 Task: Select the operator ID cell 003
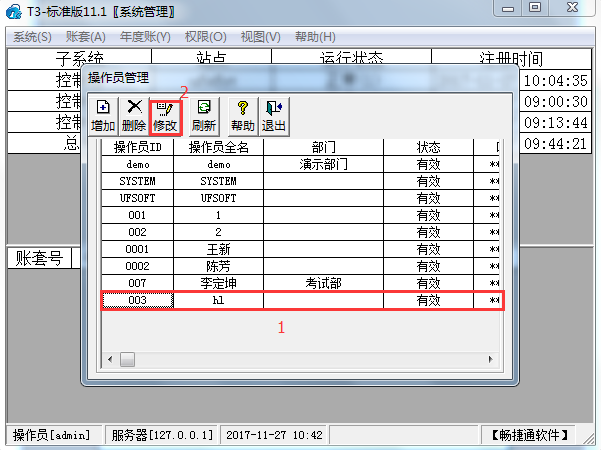138,300
